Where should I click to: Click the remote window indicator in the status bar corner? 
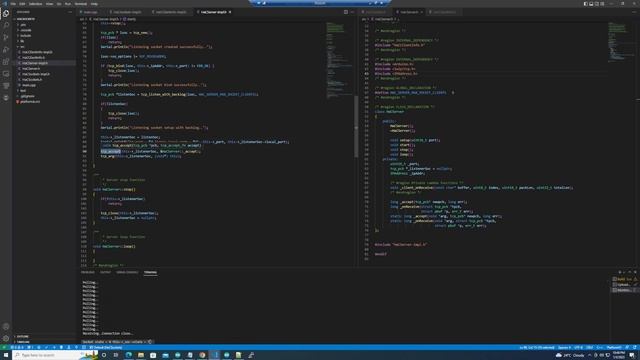coord(4,347)
